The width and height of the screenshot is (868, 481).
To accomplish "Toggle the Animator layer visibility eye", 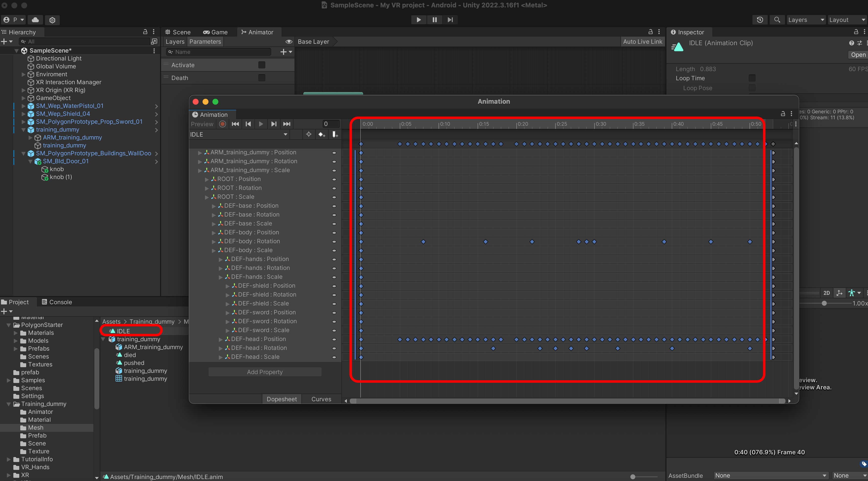I will tap(289, 42).
